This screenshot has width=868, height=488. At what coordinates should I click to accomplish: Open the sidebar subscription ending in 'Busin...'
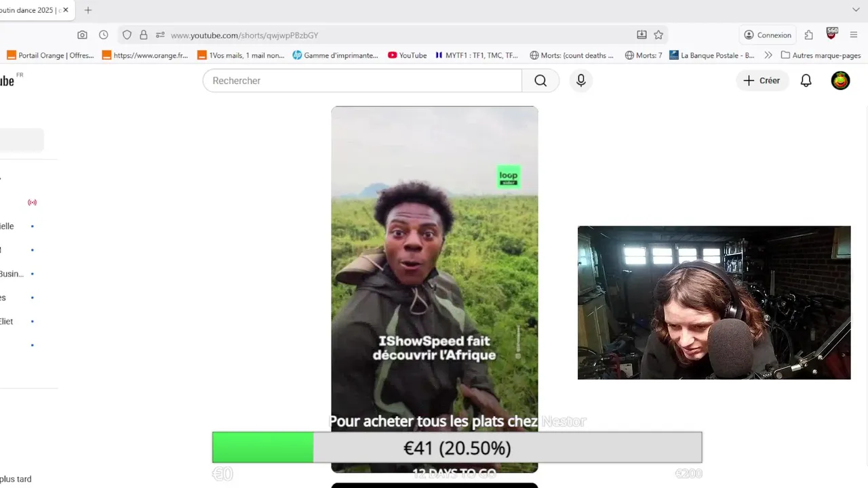click(12, 274)
